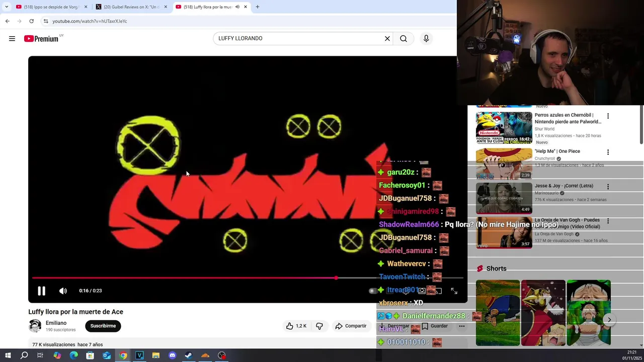The image size is (644, 362).
Task: Show next Shorts with right chevron
Action: (609, 320)
